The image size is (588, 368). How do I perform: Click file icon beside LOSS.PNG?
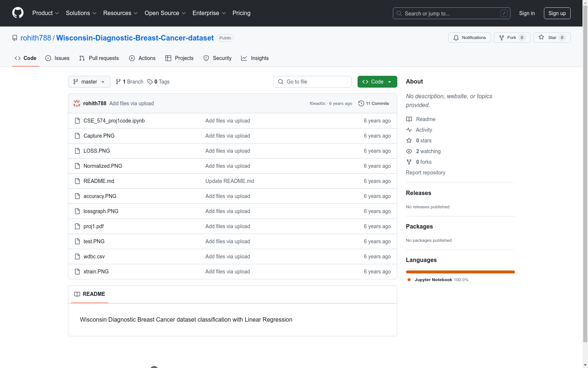77,151
